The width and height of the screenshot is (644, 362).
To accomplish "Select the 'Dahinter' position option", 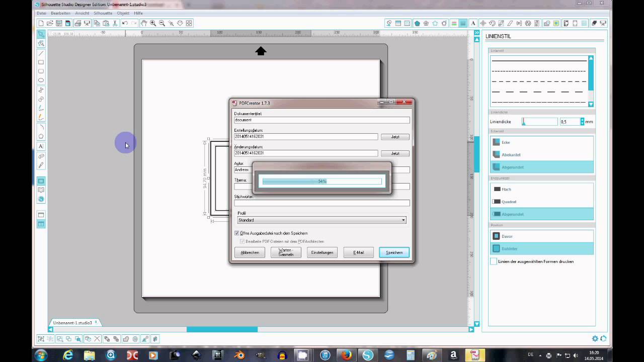I will [542, 248].
